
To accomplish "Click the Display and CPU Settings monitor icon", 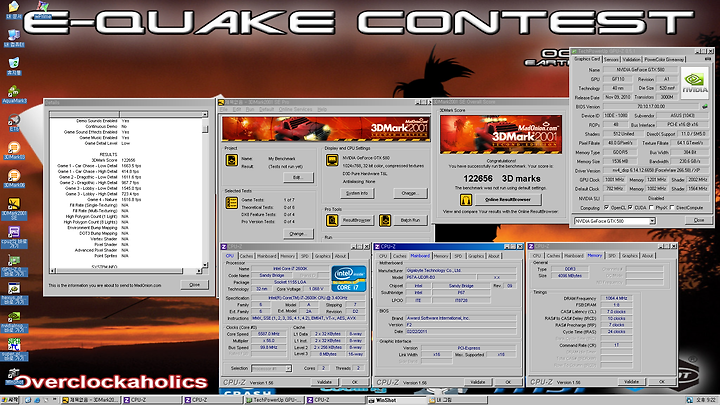I will pyautogui.click(x=332, y=160).
